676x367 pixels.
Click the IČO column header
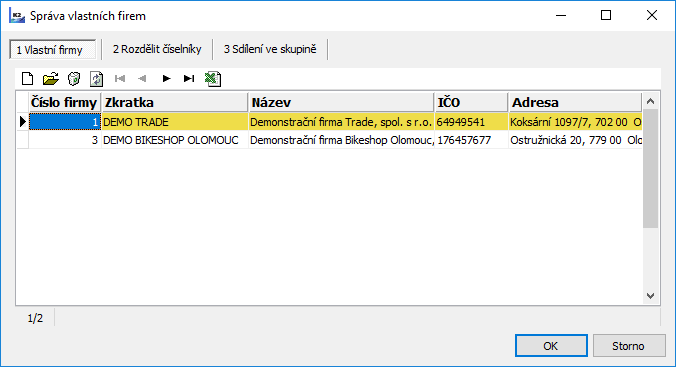tap(471, 102)
